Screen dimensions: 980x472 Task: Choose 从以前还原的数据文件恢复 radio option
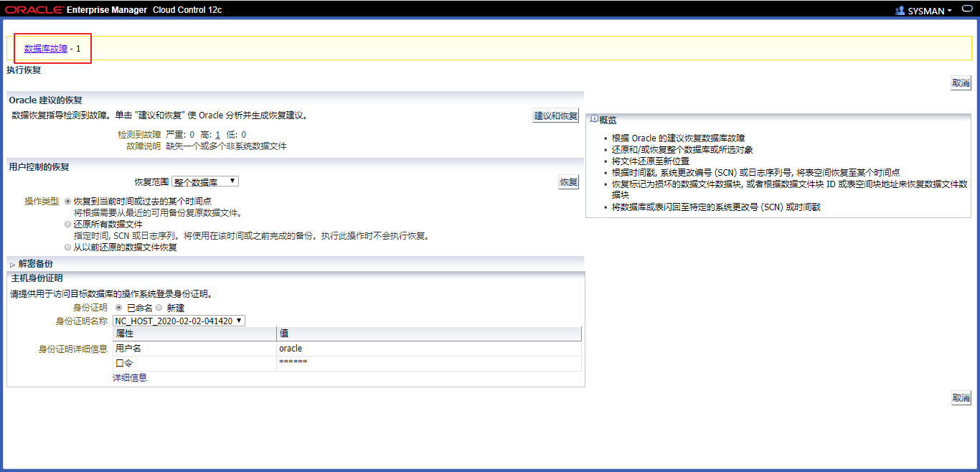68,247
